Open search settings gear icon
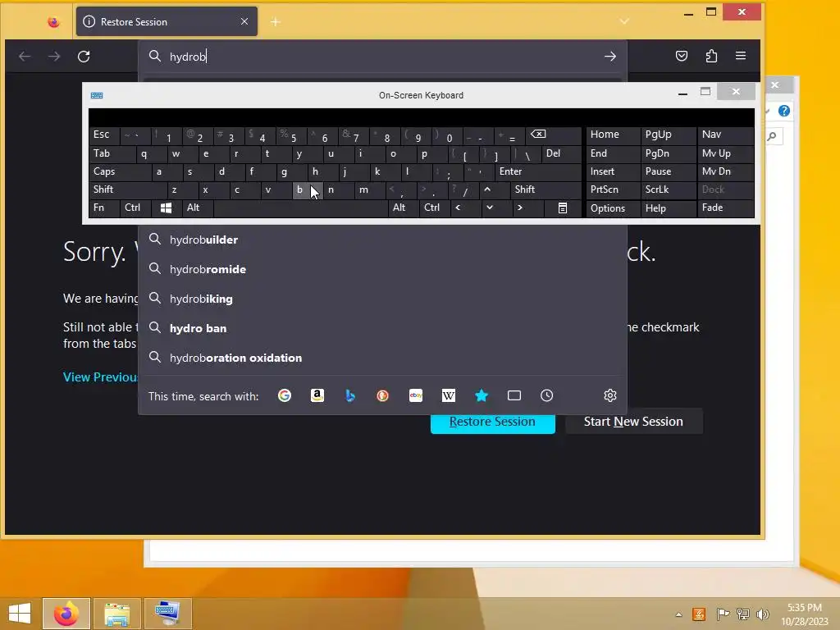This screenshot has width=840, height=630. point(610,395)
